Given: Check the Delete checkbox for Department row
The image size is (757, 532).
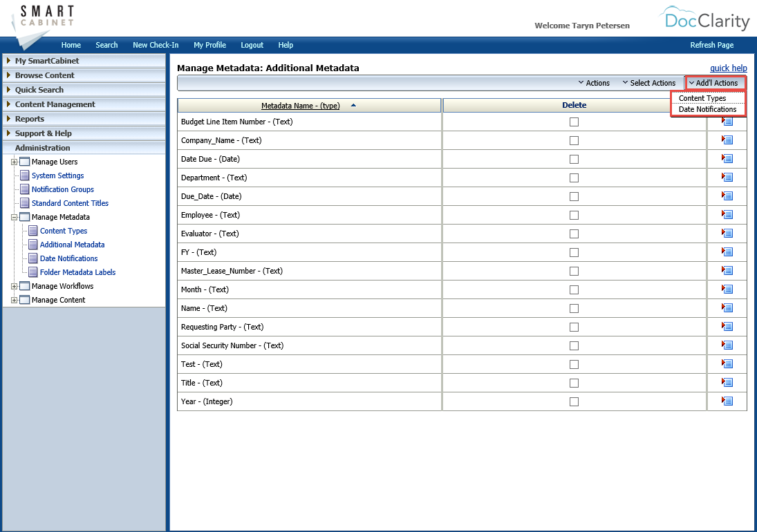Looking at the screenshot, I should point(574,177).
